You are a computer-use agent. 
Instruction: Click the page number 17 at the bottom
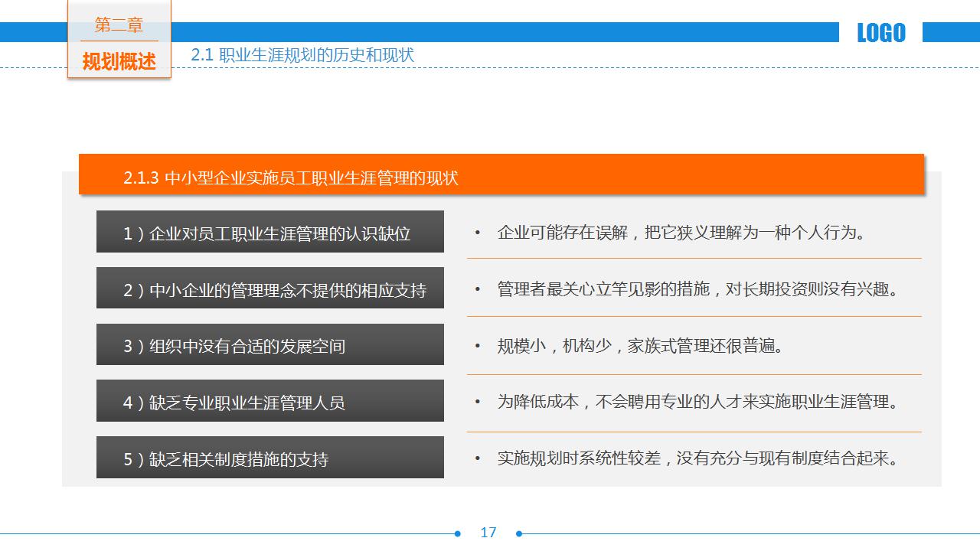tap(490, 531)
